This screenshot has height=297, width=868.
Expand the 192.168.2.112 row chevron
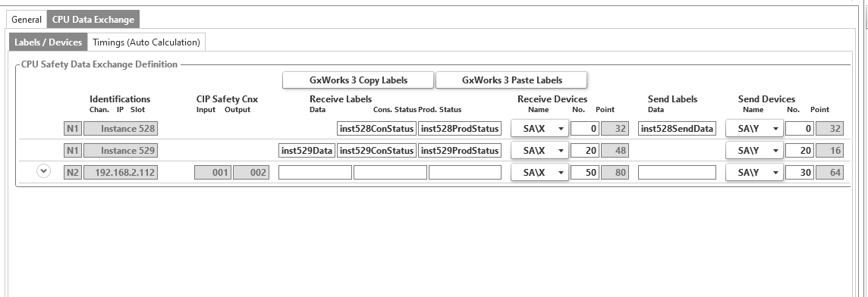click(x=44, y=171)
